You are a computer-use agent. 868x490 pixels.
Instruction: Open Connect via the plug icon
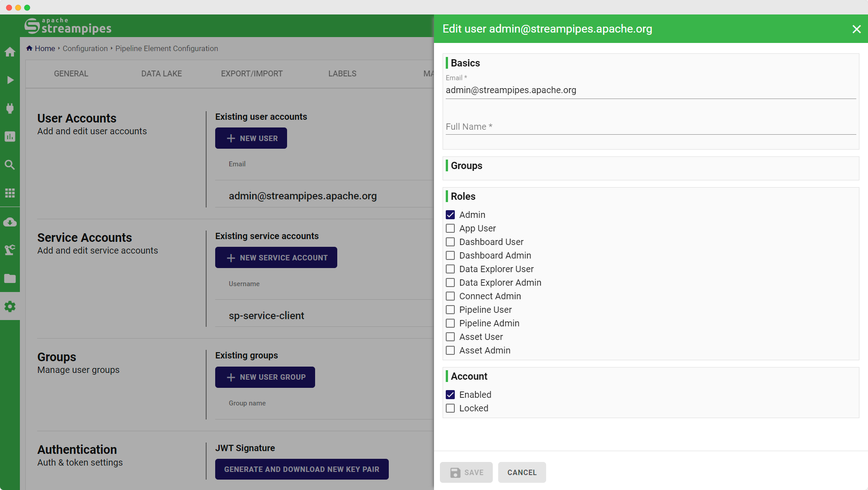pos(10,108)
